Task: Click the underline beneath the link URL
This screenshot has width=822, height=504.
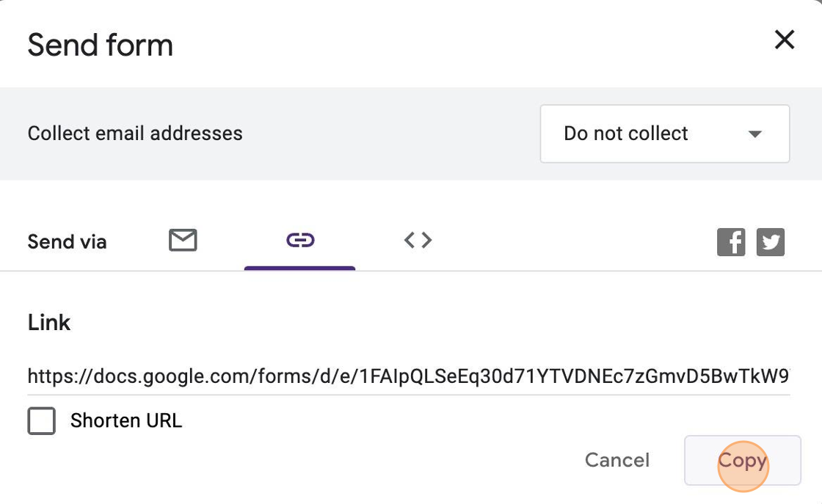Action: point(408,395)
